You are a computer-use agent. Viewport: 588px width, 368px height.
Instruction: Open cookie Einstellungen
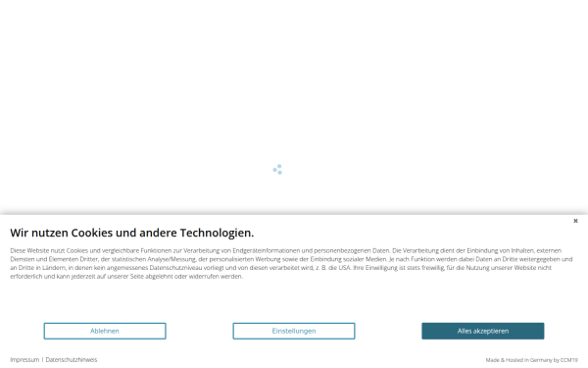click(x=294, y=331)
